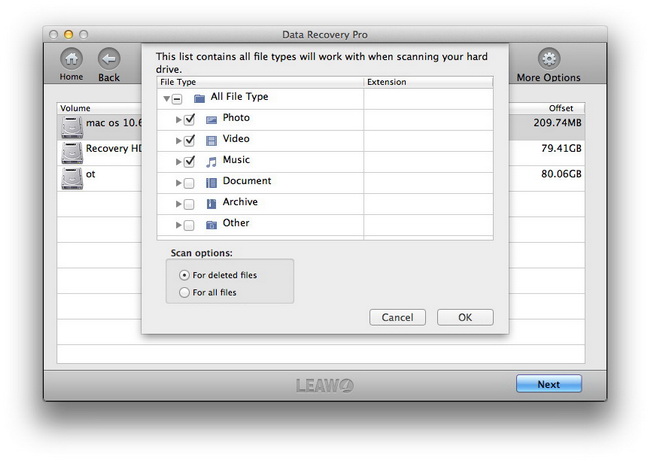Image resolution: width=650 pixels, height=461 pixels.
Task: Expand the Music file types
Action: (179, 162)
